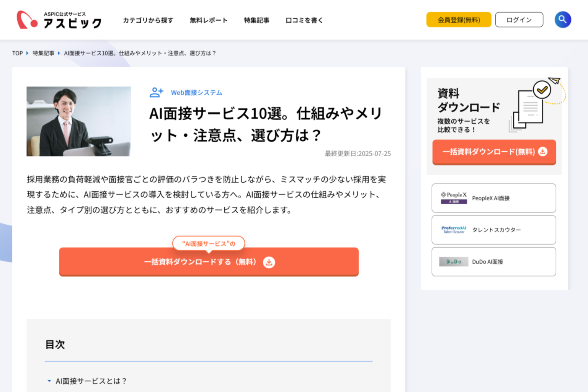Click the download icon on sidebar 一括資料ダウンロード button
The height and width of the screenshot is (392, 588).
[542, 152]
